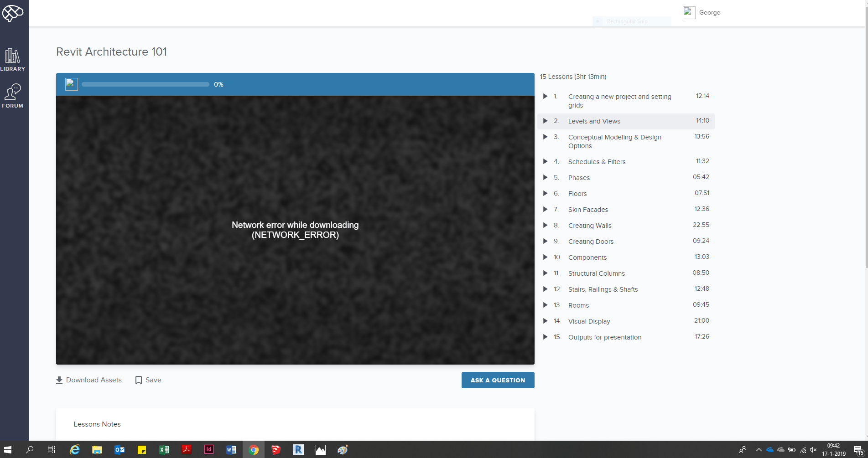Select the Rooms lesson title
The width and height of the screenshot is (868, 458).
(x=578, y=305)
